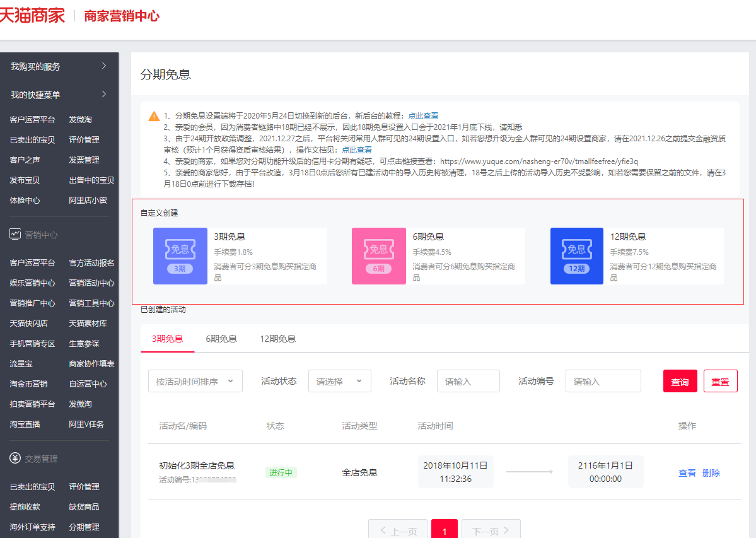The width and height of the screenshot is (756, 538).
Task: Open 评价管理 in the quick menu
Action: pos(84,140)
